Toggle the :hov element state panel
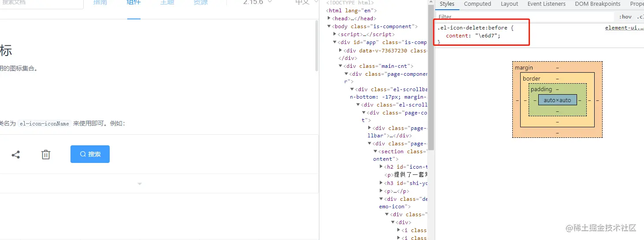The width and height of the screenshot is (644, 240). pyautogui.click(x=625, y=17)
